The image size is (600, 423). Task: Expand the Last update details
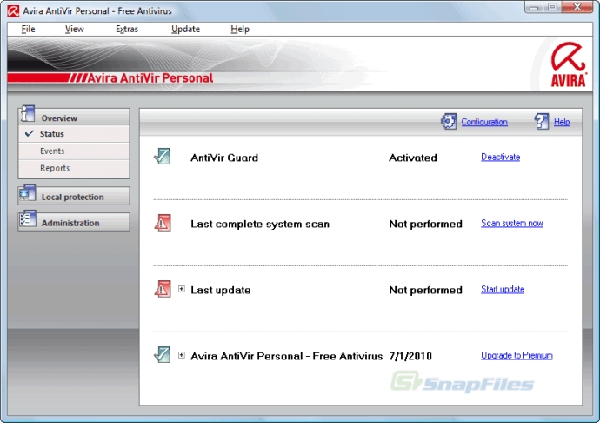(x=181, y=289)
